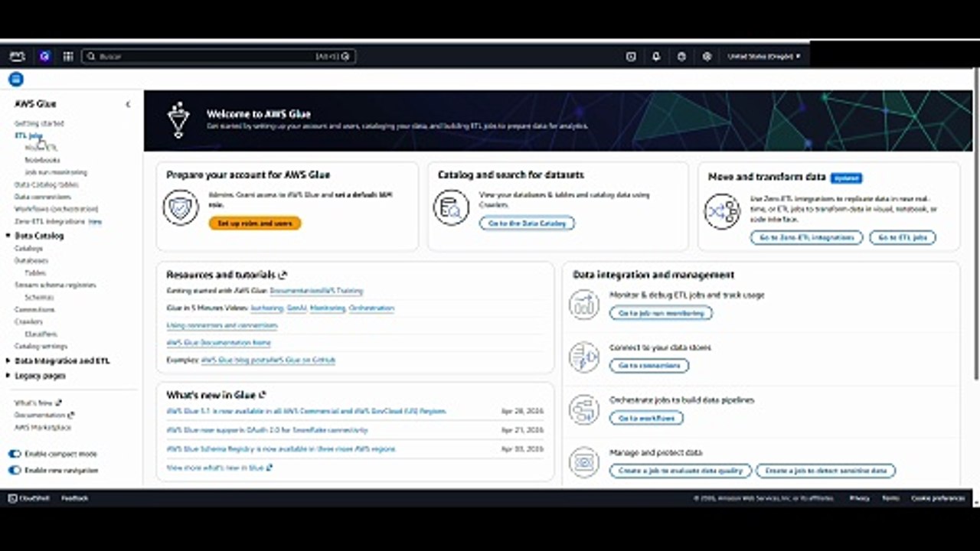This screenshot has height=551, width=980.
Task: Open Notebooks in the sidebar
Action: click(42, 160)
